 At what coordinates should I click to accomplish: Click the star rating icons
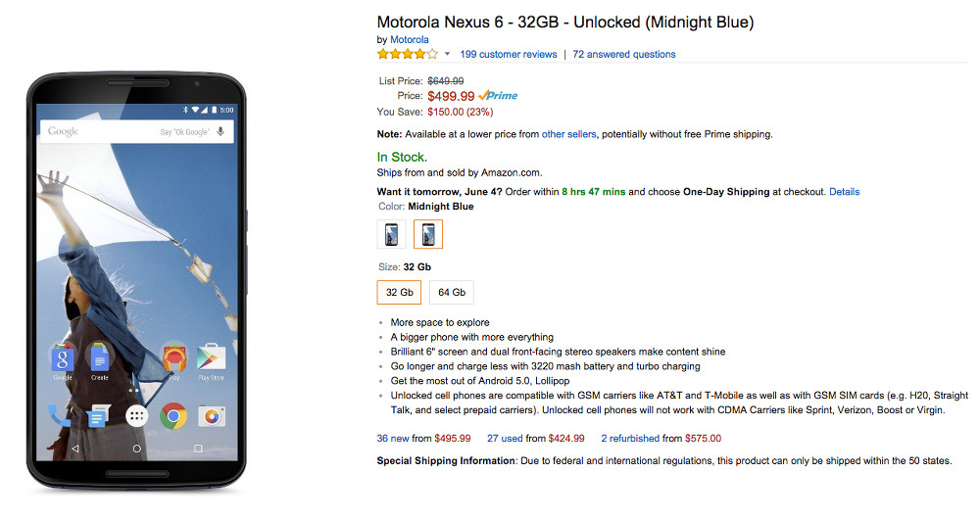coord(407,54)
